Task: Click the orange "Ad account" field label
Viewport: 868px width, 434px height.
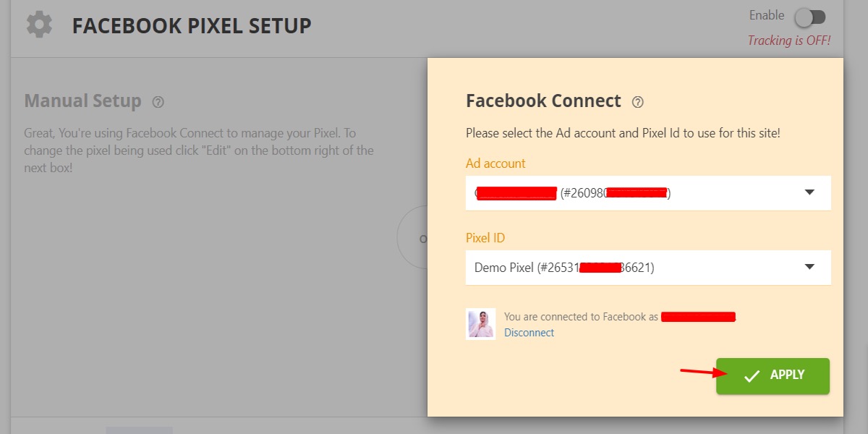Action: (x=495, y=163)
